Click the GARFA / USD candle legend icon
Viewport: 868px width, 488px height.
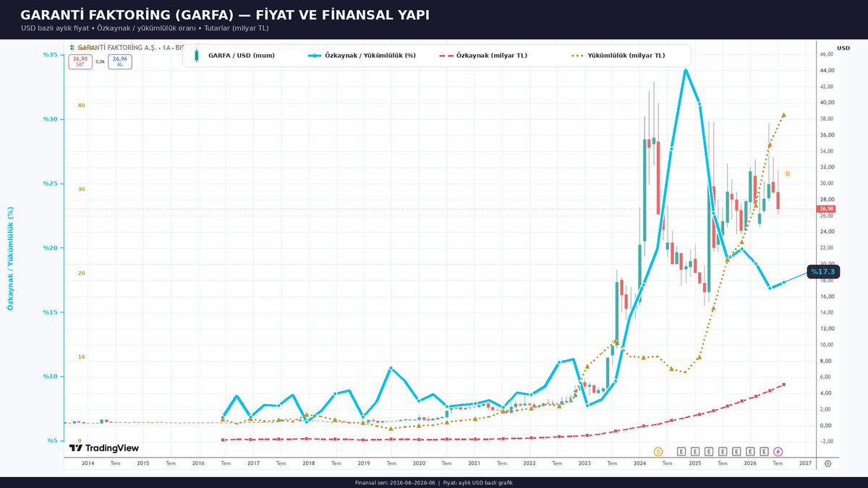tap(197, 55)
